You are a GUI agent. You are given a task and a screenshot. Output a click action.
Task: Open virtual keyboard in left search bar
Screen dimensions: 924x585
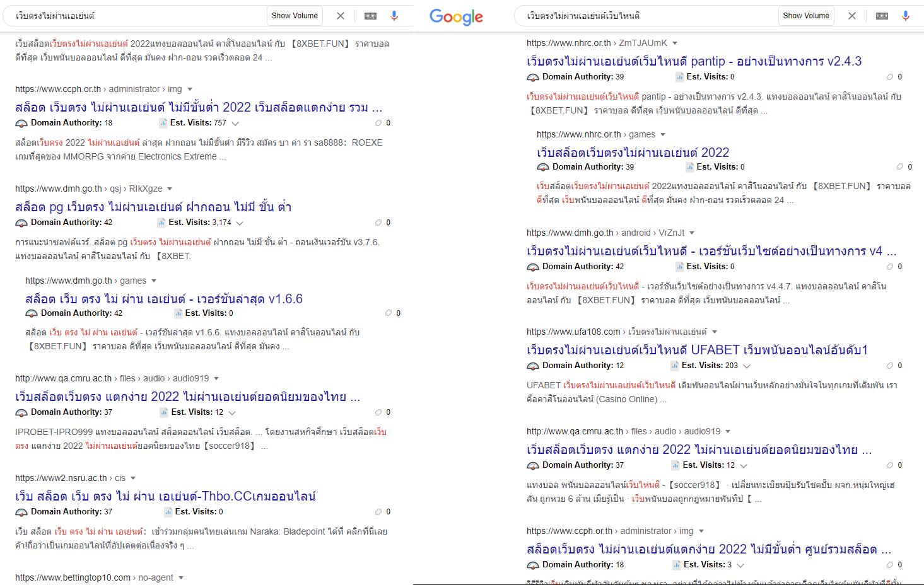[x=371, y=16]
